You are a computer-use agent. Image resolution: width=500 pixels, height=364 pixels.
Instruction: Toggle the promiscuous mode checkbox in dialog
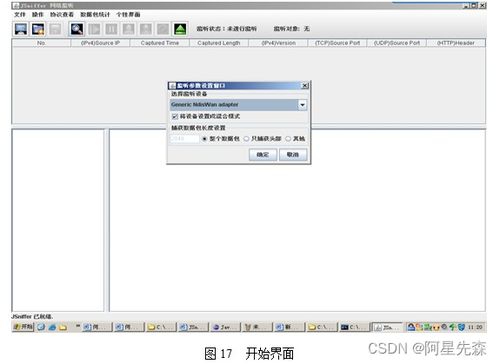175,116
